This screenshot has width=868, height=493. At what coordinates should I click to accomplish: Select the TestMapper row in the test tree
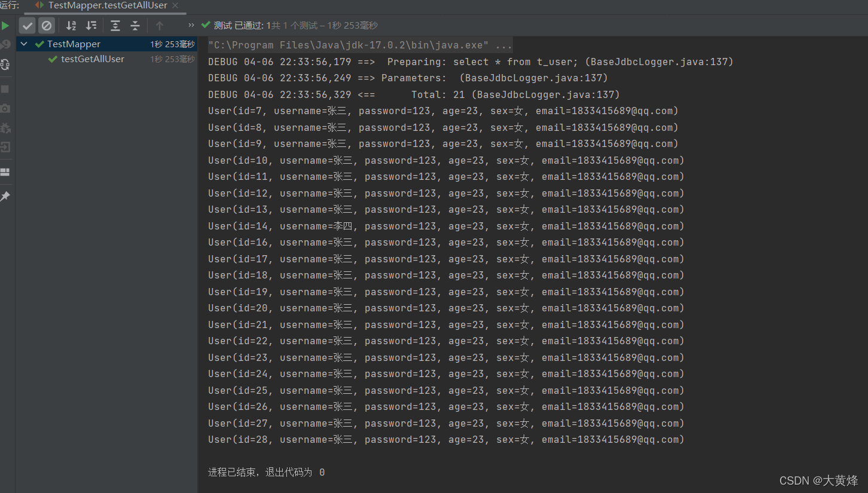tap(107, 44)
